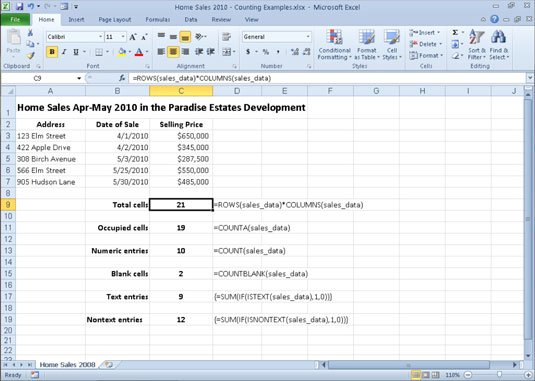Viewport: 535px width, 381px height.
Task: Select the Format Painter brush
Action: [31, 55]
